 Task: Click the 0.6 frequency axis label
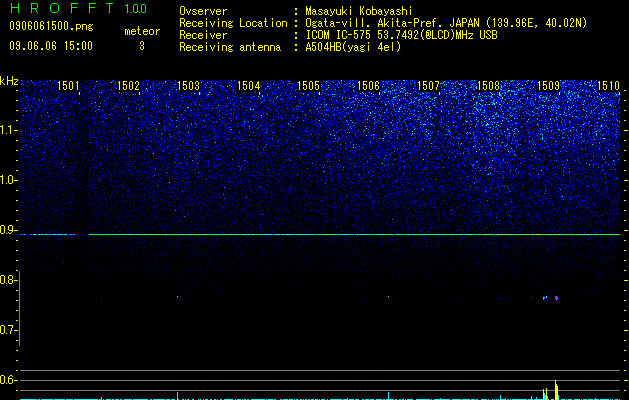click(x=8, y=380)
